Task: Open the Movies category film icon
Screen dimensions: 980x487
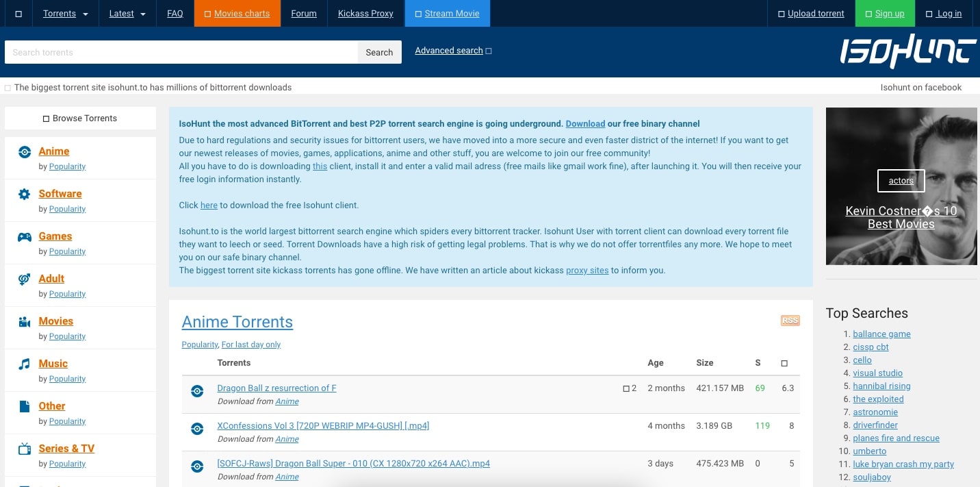Action: pos(25,321)
